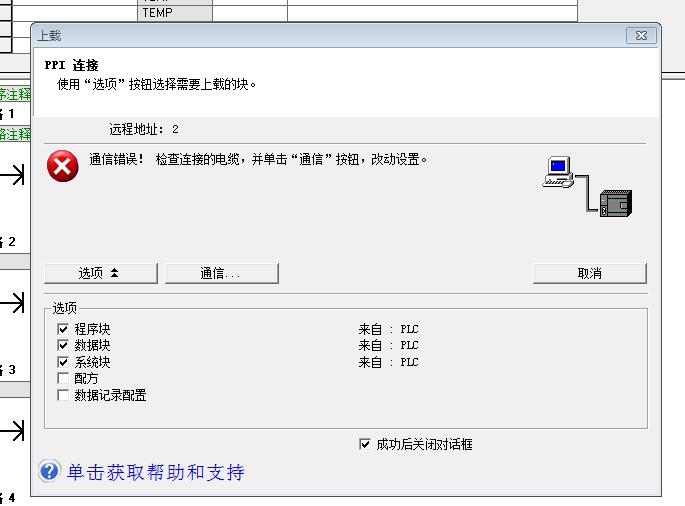Screen dimensions: 685x506
Task: Click the 远程地址 value 2
Action: (x=175, y=130)
